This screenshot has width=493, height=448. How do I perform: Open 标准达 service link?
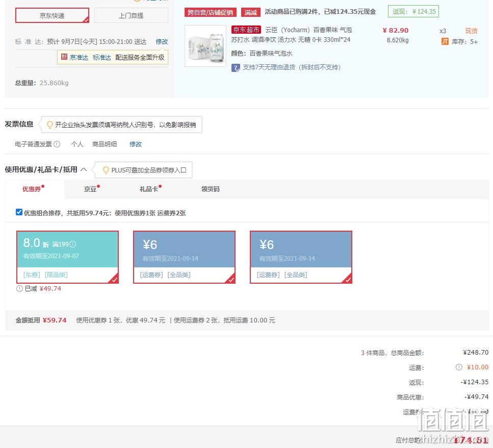(102, 57)
